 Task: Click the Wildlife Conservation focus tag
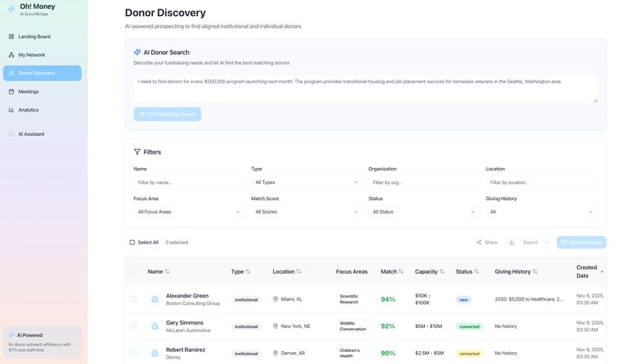pos(352,326)
